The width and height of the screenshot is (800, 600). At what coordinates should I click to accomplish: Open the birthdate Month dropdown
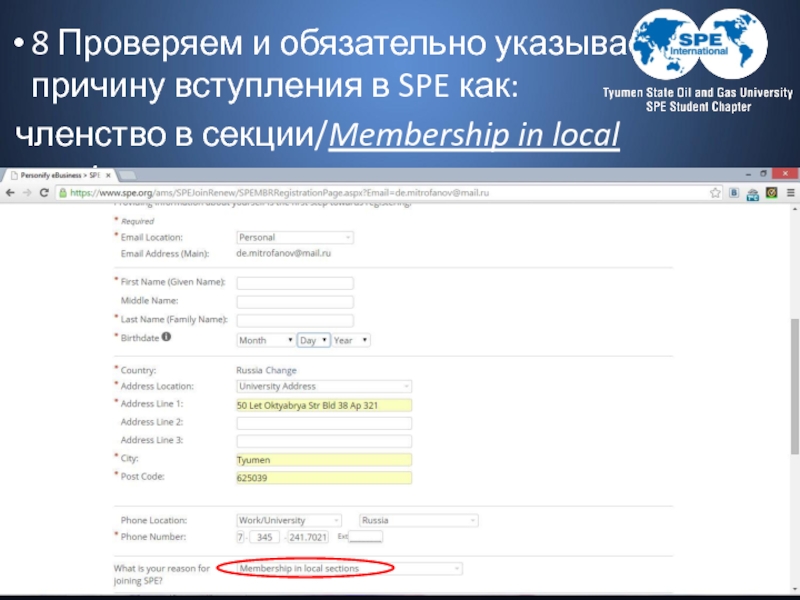click(x=265, y=340)
